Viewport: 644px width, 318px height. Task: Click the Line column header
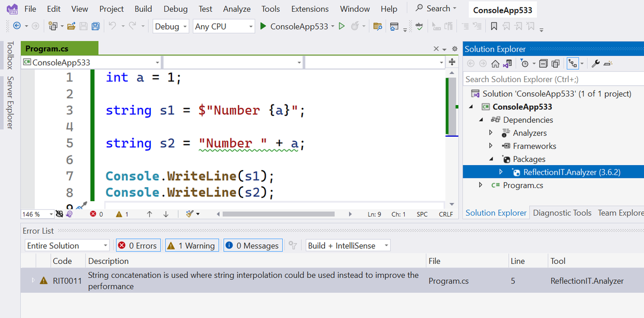tap(527, 261)
